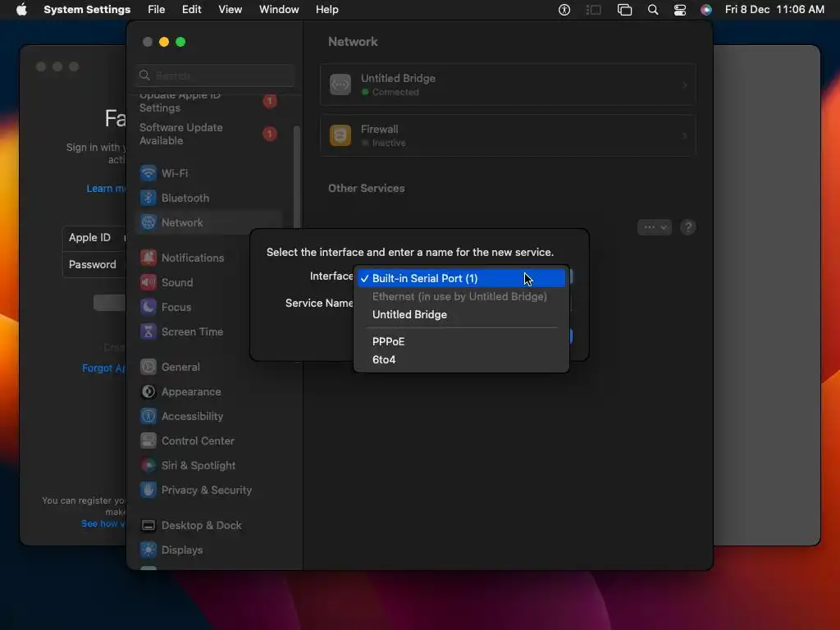Click the green zoom window button
Viewport: 840px width, 630px height.
(x=180, y=42)
